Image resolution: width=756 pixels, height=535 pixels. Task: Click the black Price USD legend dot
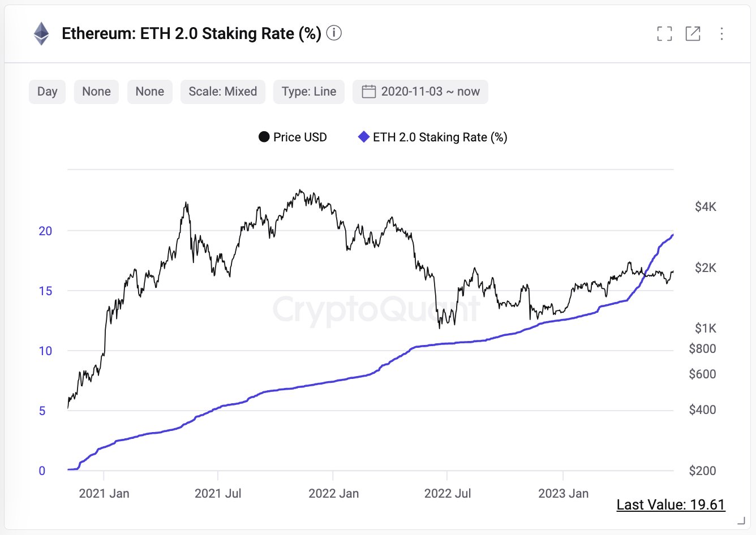(264, 137)
